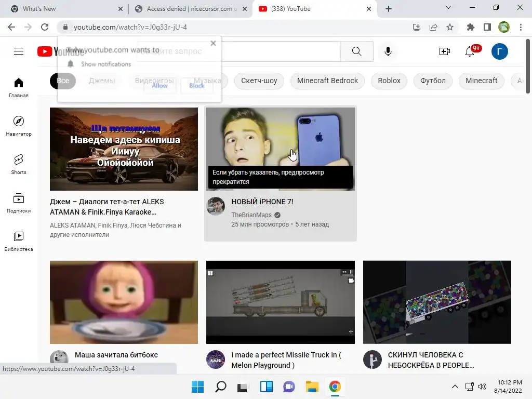This screenshot has width=532, height=399.
Task: Click the page vertical scrollbar
Action: (x=528, y=66)
